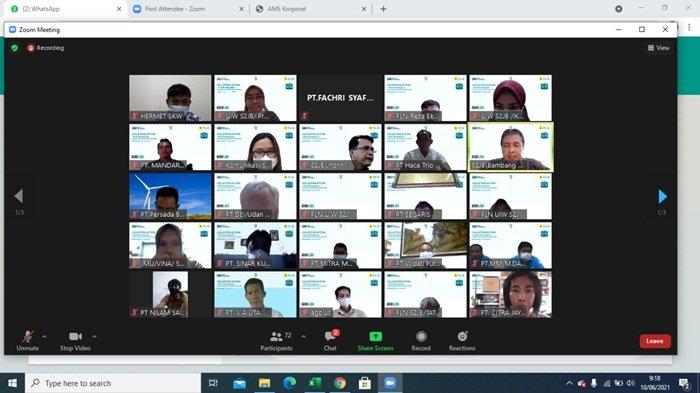Open Microsoft Store from the taskbar
The width and height of the screenshot is (700, 393).
click(365, 383)
